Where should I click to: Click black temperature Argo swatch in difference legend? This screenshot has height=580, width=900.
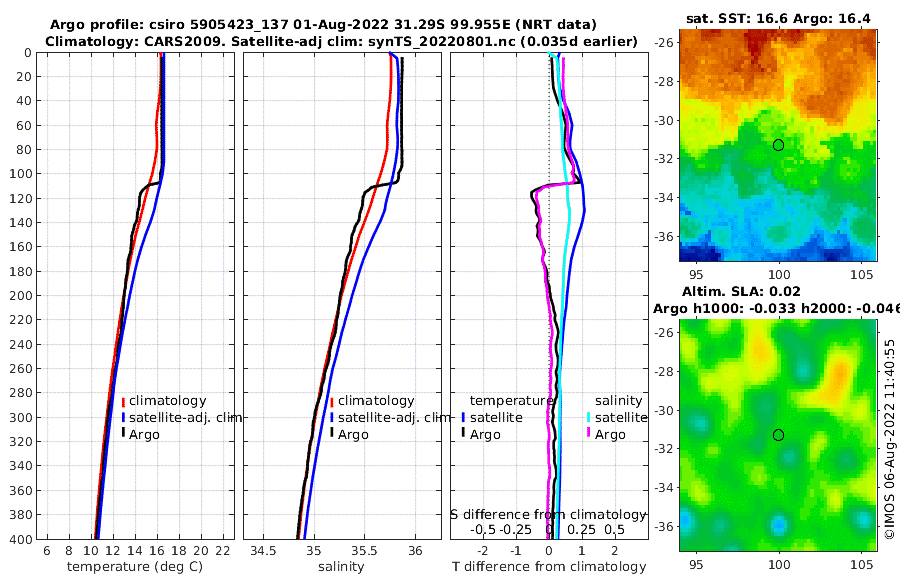coord(463,433)
